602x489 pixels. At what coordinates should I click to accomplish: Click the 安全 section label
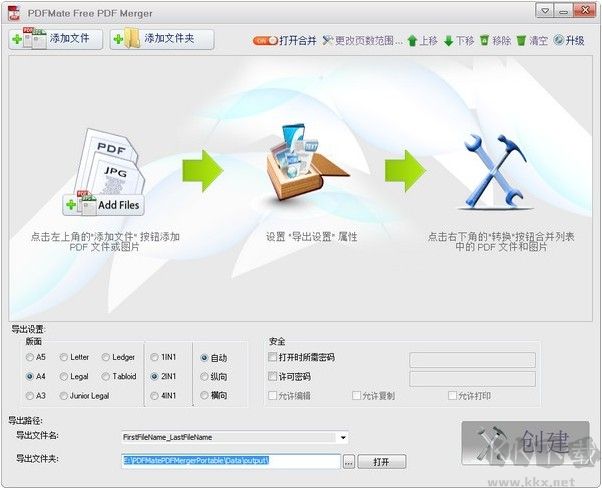click(277, 341)
